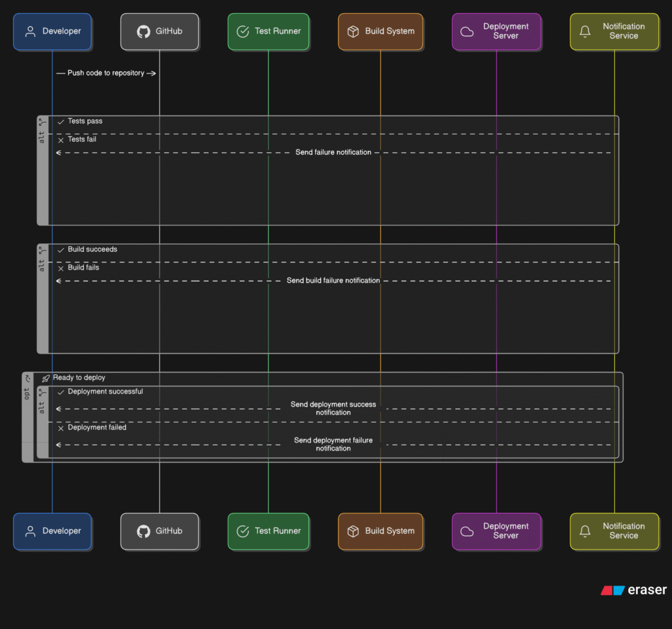Click the cloud icon in the top Deployment Server box
Screen dimensions: 672x629
pos(467,31)
